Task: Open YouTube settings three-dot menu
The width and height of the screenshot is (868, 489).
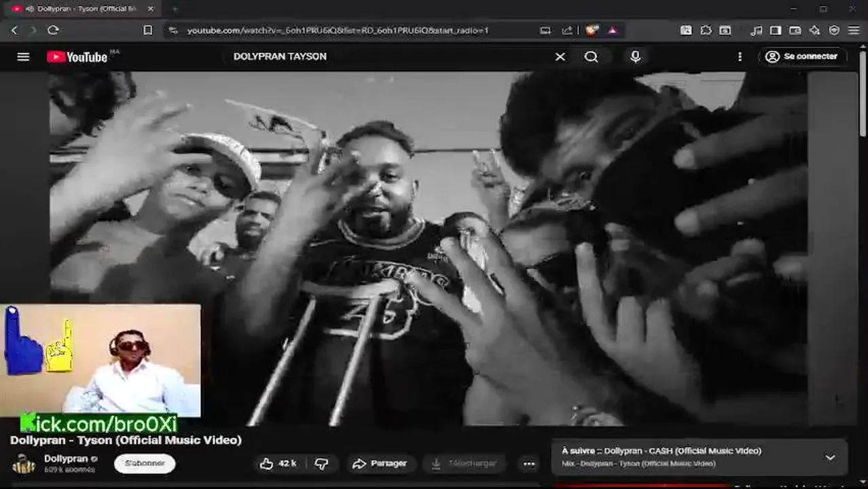Action: click(x=740, y=57)
